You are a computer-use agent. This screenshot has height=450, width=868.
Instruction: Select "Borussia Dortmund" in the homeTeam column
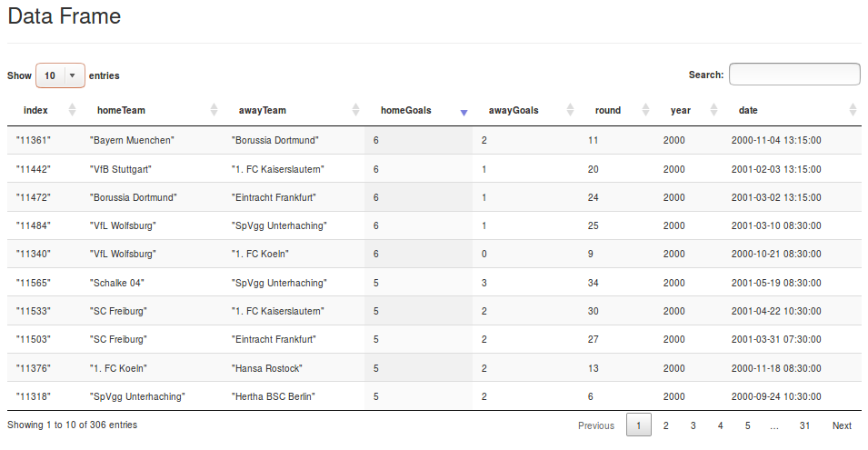pyautogui.click(x=133, y=197)
